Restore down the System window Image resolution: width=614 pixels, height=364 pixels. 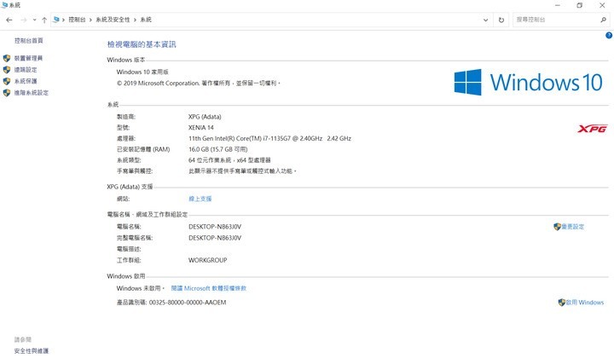pyautogui.click(x=580, y=5)
